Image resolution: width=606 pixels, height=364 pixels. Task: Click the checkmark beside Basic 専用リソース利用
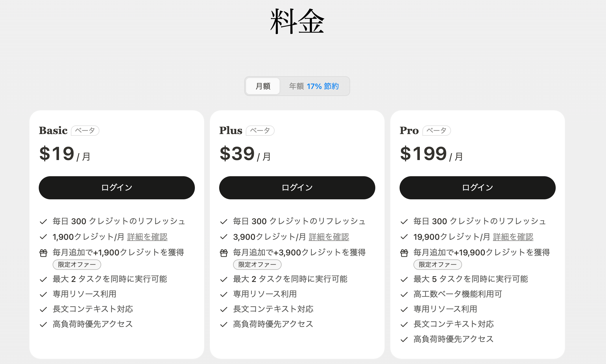click(x=43, y=294)
